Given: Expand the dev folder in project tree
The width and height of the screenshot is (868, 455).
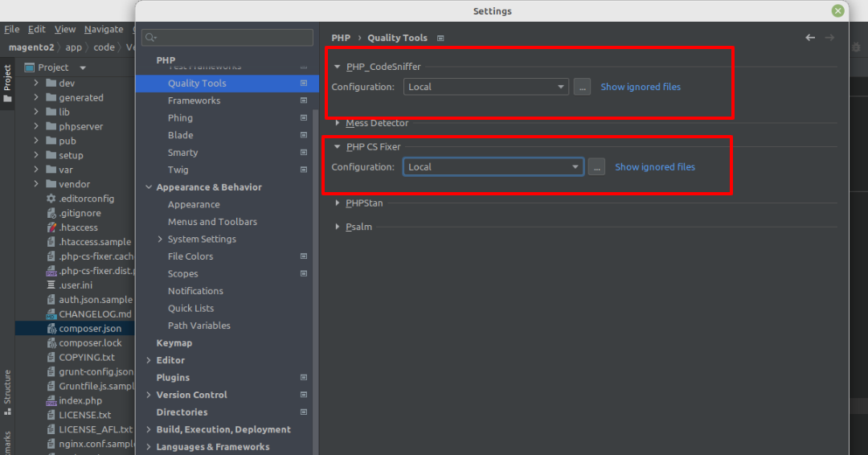Looking at the screenshot, I should point(36,83).
